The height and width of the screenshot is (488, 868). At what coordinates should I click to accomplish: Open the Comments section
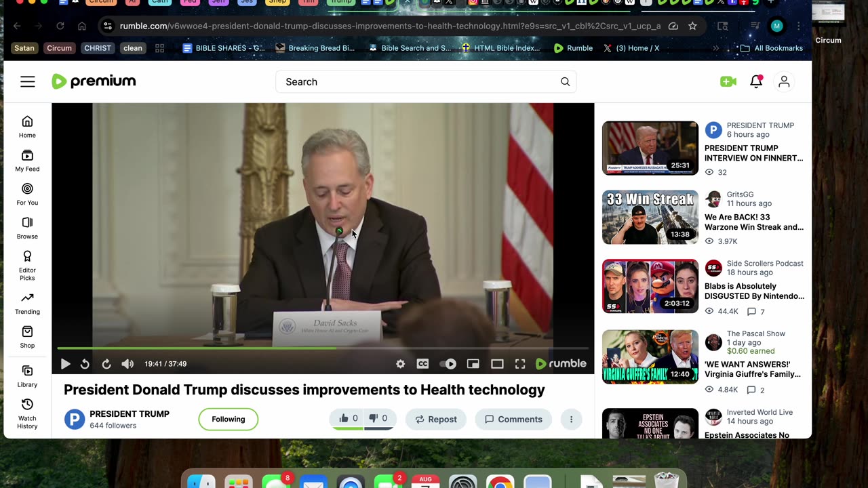(x=513, y=419)
